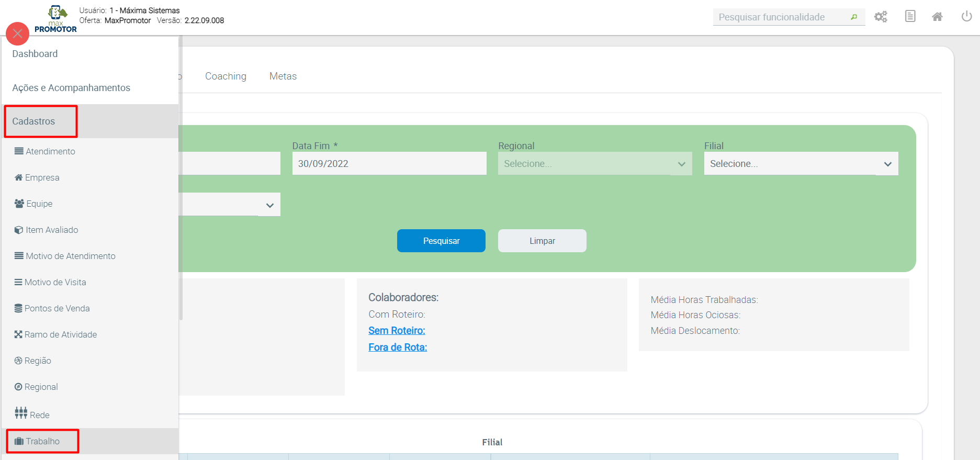Open the partially hidden dropdown below dates
Viewport: 980px width, 460px height.
pyautogui.click(x=230, y=205)
